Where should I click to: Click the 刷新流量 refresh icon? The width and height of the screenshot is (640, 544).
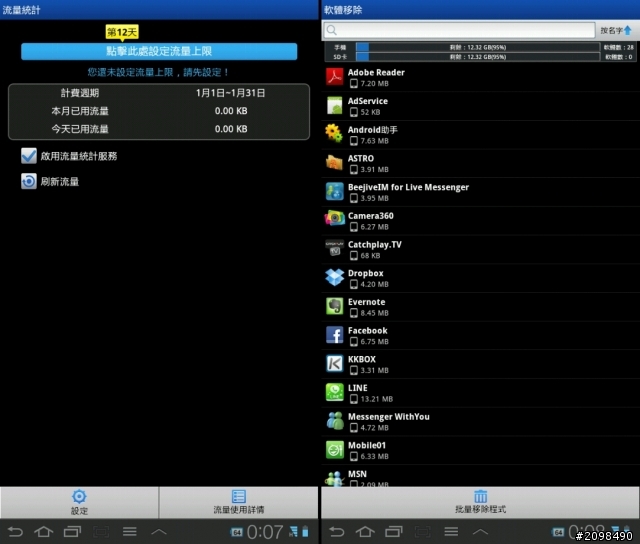pyautogui.click(x=29, y=181)
